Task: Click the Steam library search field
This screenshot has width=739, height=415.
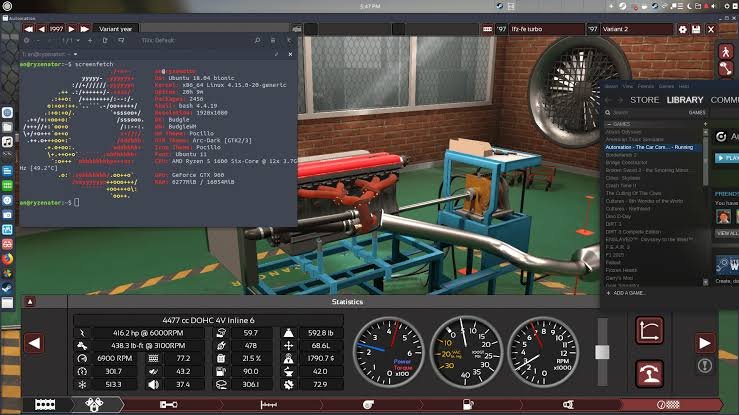Action: pos(649,113)
